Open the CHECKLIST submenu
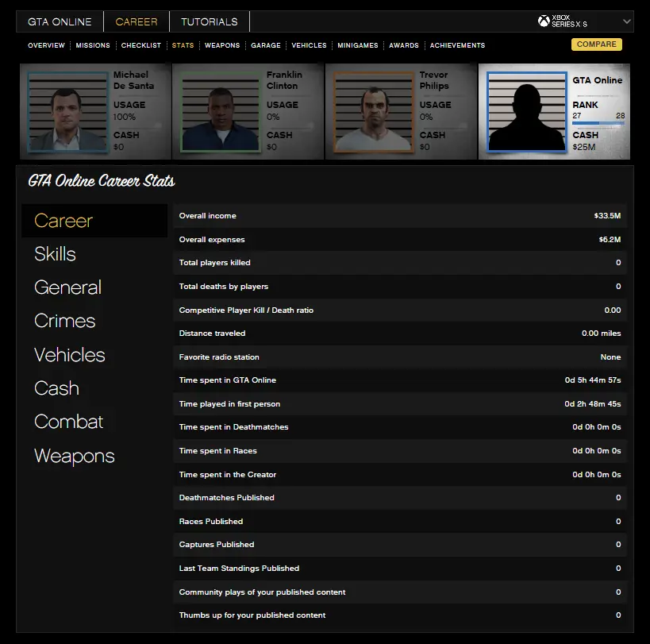The width and height of the screenshot is (650, 644). (x=141, y=45)
